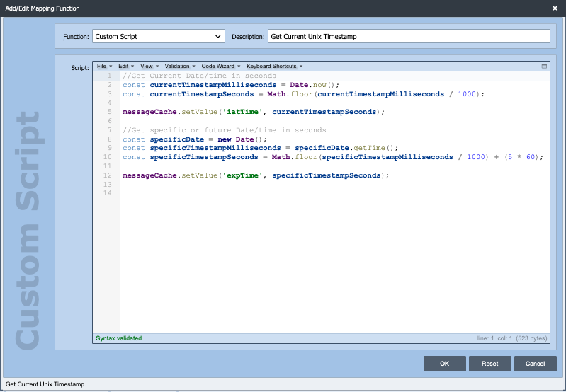
Task: Open the Validation menu
Action: pos(180,66)
